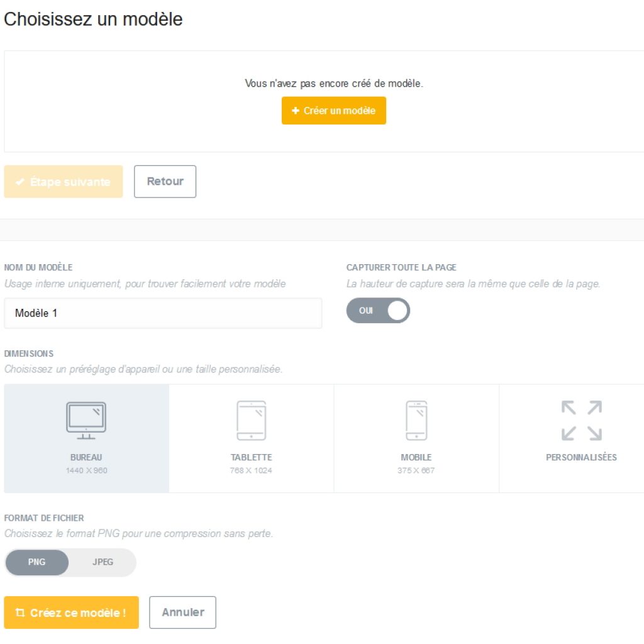Pick the 1440 X 960 dimensions preset

[x=86, y=470]
